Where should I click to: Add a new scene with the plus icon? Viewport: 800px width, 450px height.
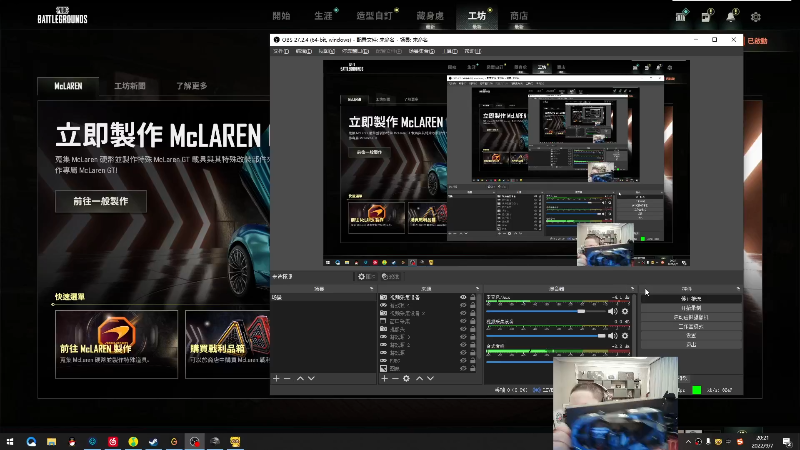(x=276, y=379)
